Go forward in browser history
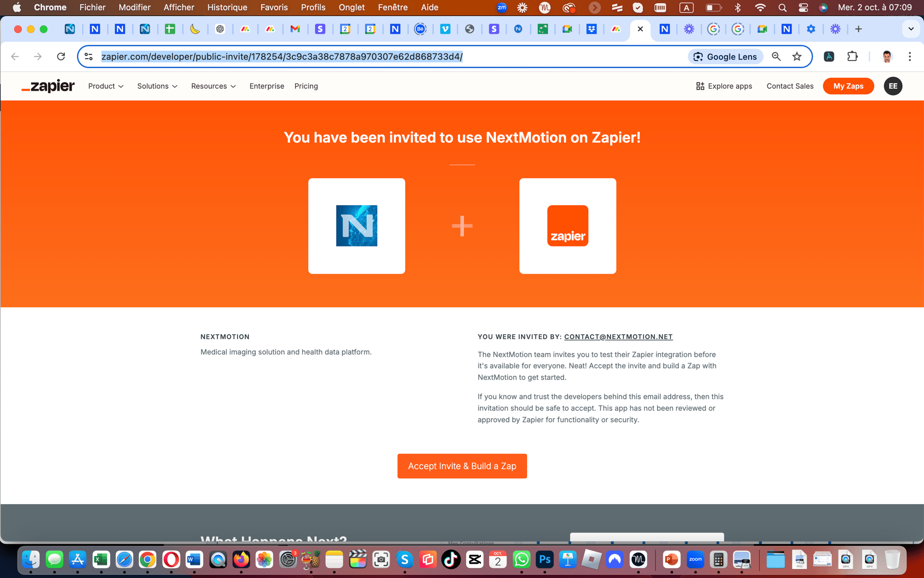924x578 pixels. (38, 56)
